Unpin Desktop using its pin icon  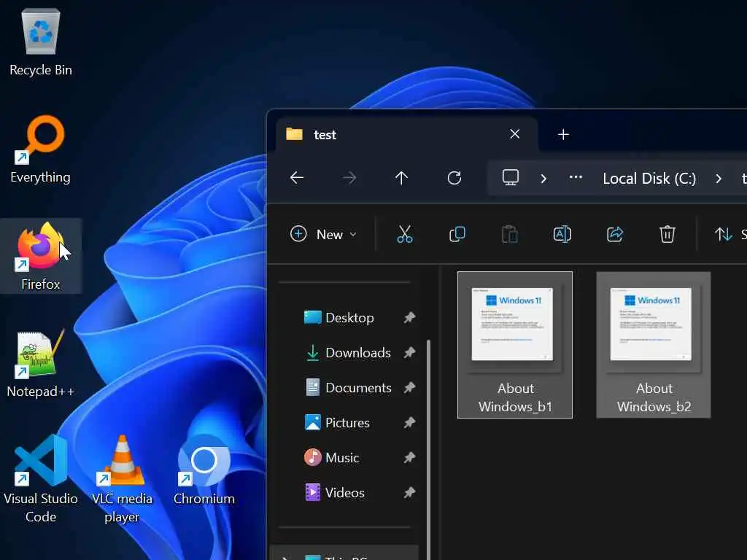pos(410,318)
